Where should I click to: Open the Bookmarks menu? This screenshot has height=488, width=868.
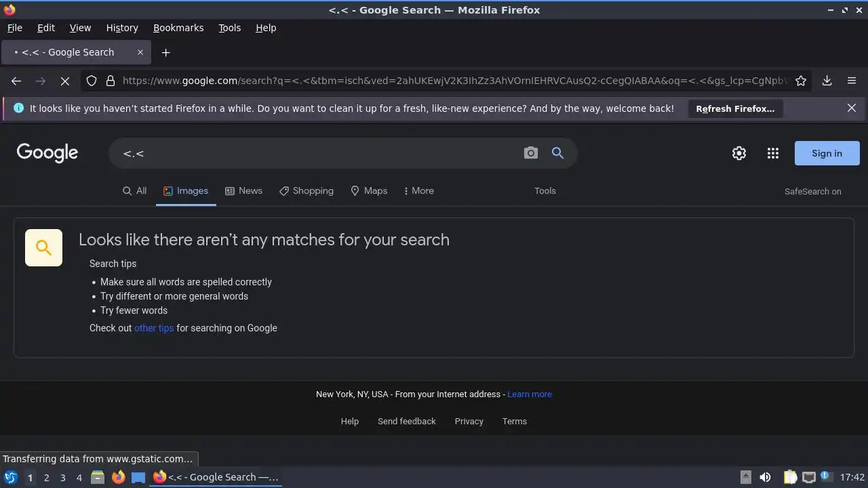pos(178,28)
